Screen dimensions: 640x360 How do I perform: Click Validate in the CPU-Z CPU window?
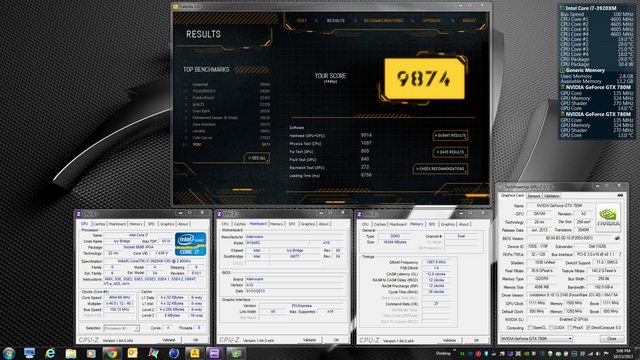(x=169, y=340)
